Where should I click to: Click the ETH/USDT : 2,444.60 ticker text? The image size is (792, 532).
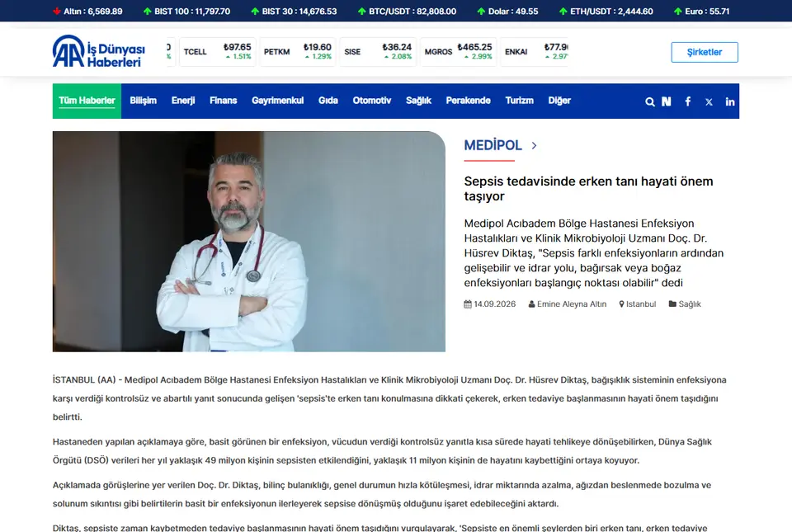pyautogui.click(x=611, y=11)
